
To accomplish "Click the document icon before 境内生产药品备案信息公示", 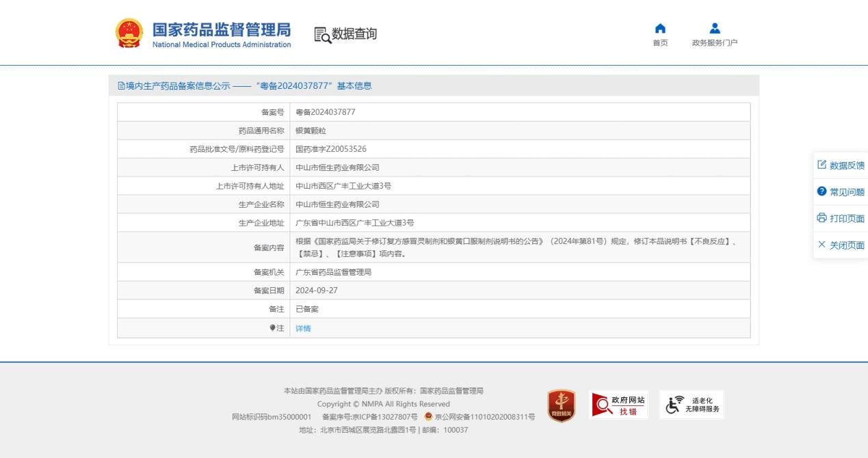I will click(x=121, y=86).
